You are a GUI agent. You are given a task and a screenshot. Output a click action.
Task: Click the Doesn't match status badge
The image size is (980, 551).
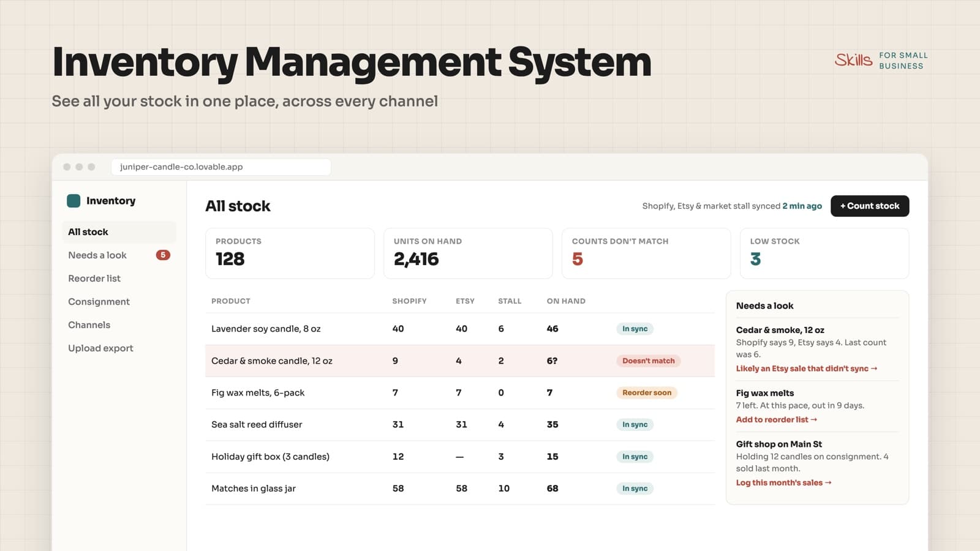(x=649, y=361)
